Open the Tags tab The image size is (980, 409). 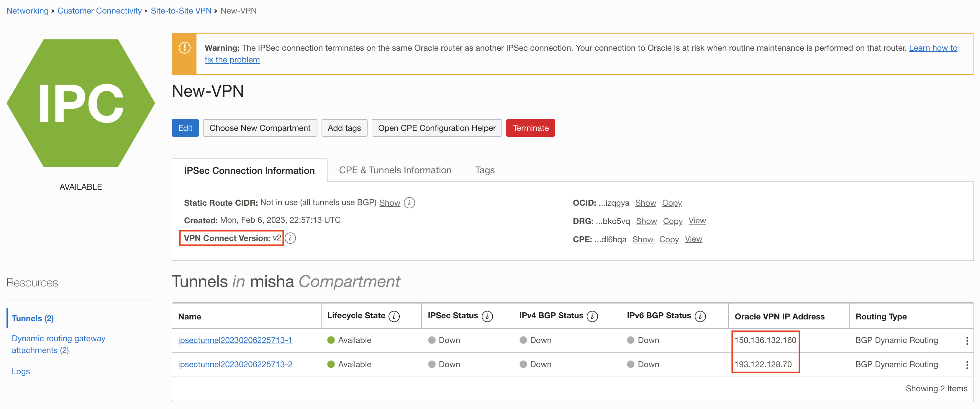(484, 170)
